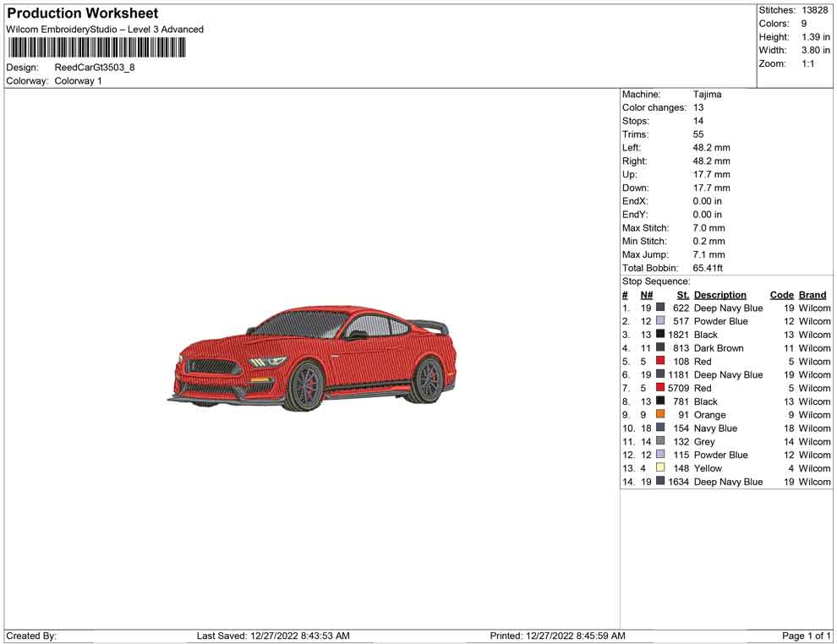Click the Black swatch in stop 3

[660, 335]
